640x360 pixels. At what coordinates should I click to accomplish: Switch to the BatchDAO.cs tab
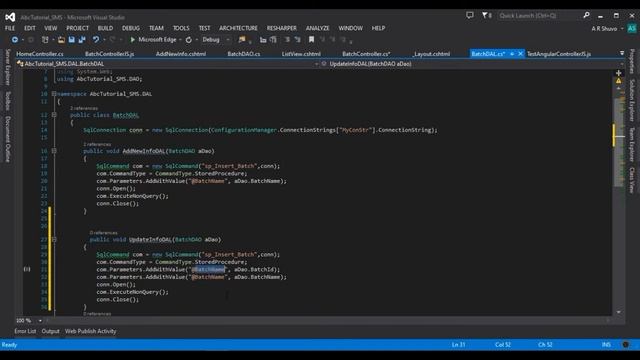point(244,54)
